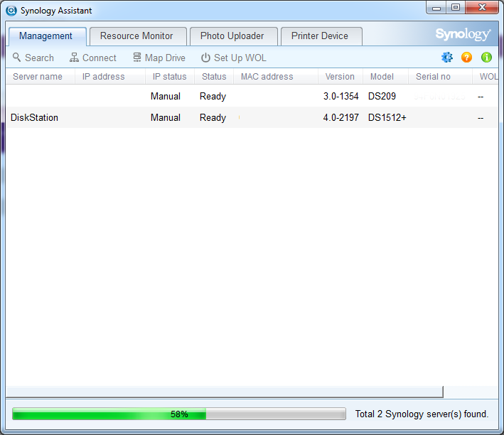Click Ready status in DS209 row

pos(213,97)
